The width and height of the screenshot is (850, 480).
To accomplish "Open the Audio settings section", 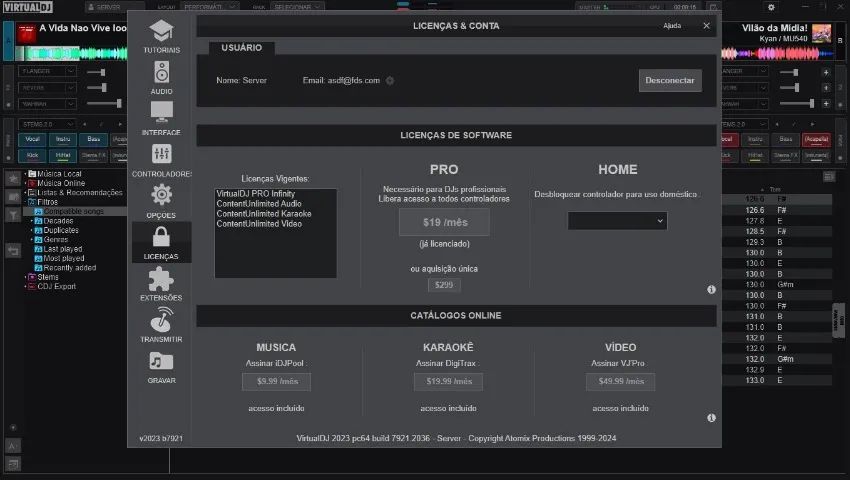I will (x=161, y=78).
